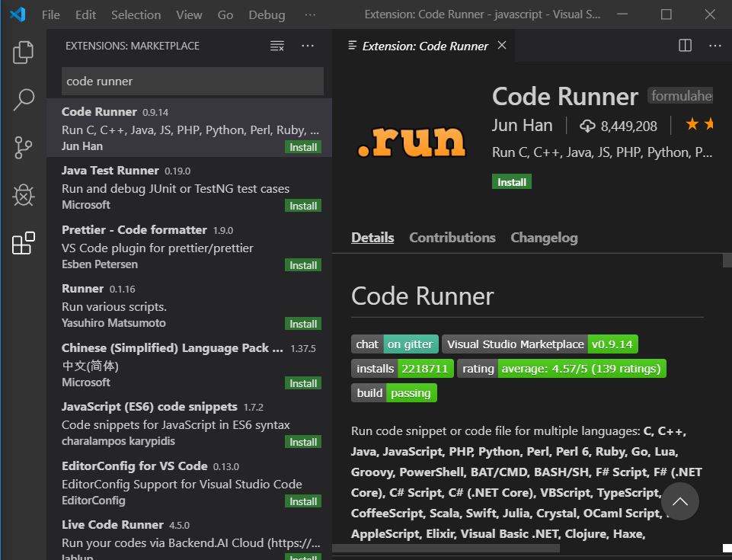Open the Debug menu
Viewport: 732px width, 560px height.
point(267,15)
